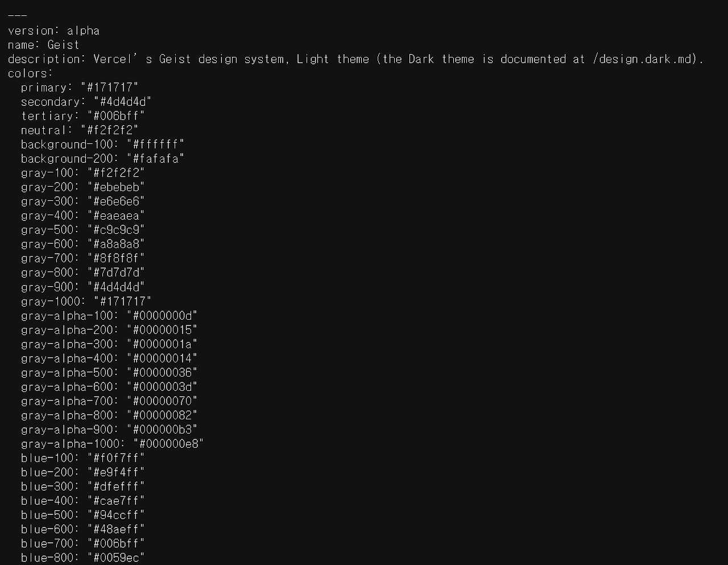Click the blue-100 value #f0f7ff
Screen dimensions: 728x565
pos(116,458)
